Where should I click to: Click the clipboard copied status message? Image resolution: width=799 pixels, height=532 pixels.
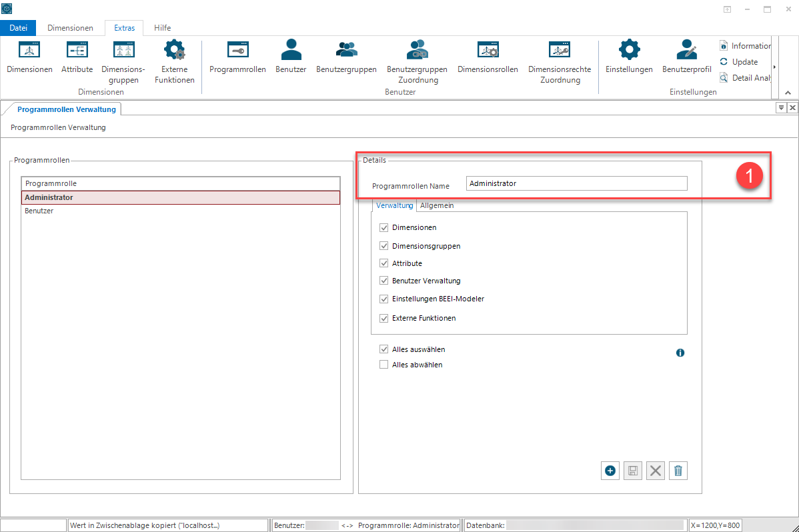(x=167, y=525)
